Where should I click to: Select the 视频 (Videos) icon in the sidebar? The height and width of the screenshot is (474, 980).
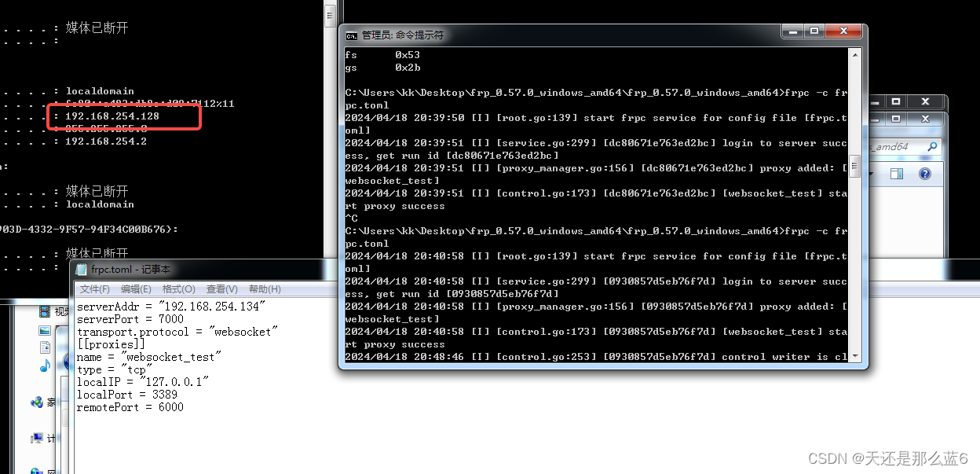pyautogui.click(x=43, y=310)
